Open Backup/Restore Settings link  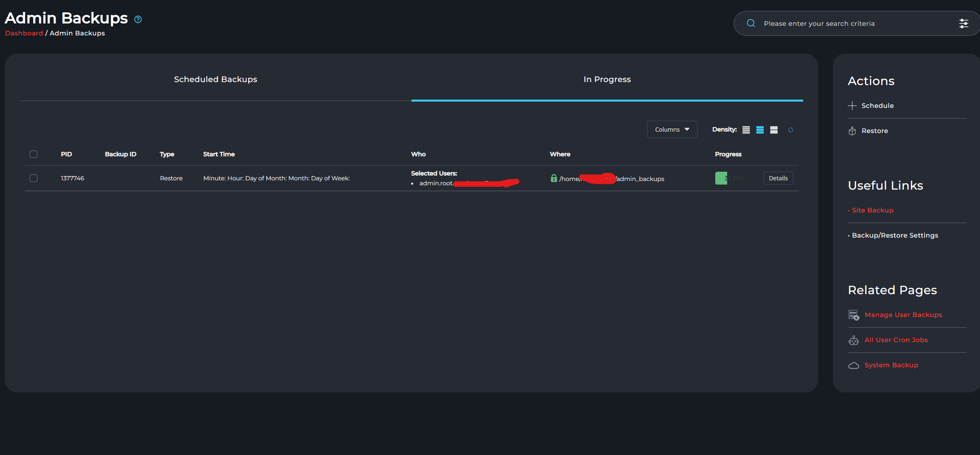(x=894, y=235)
